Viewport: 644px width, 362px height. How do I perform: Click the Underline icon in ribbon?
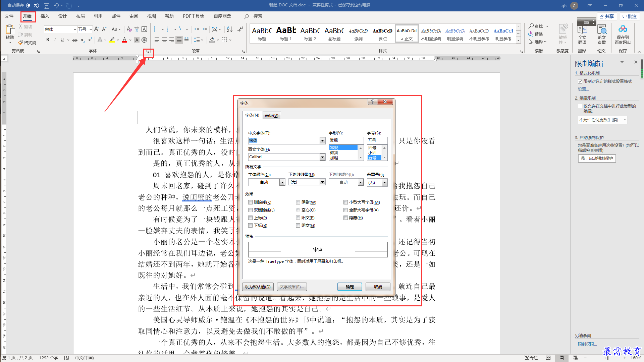[x=62, y=40]
